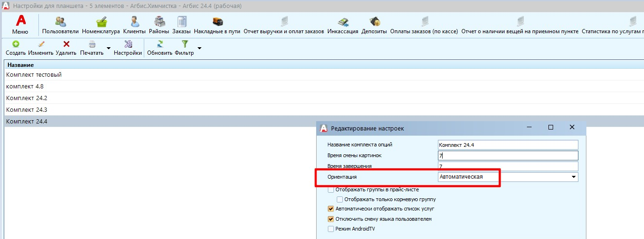Open the main Меню
The image size is (644, 239).
tap(20, 25)
